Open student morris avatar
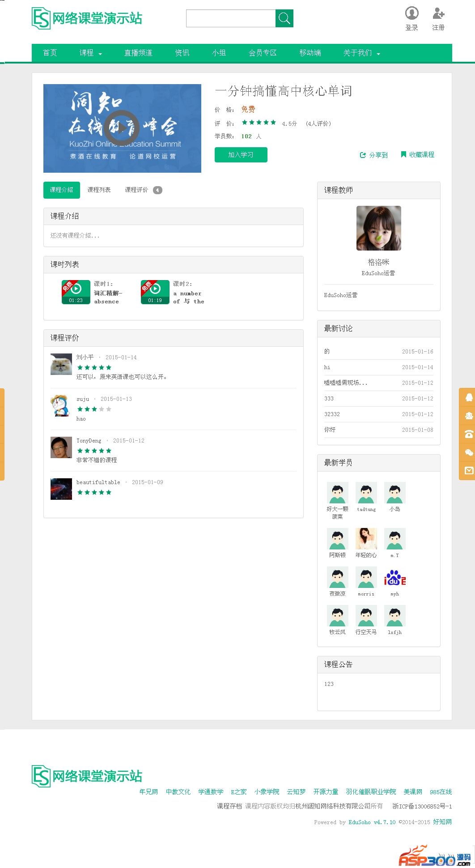Screen dimensions: 475x868 [366, 577]
